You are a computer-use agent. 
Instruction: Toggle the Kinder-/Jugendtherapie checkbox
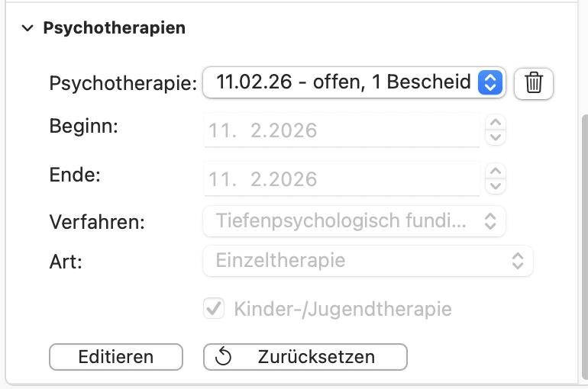pyautogui.click(x=214, y=309)
